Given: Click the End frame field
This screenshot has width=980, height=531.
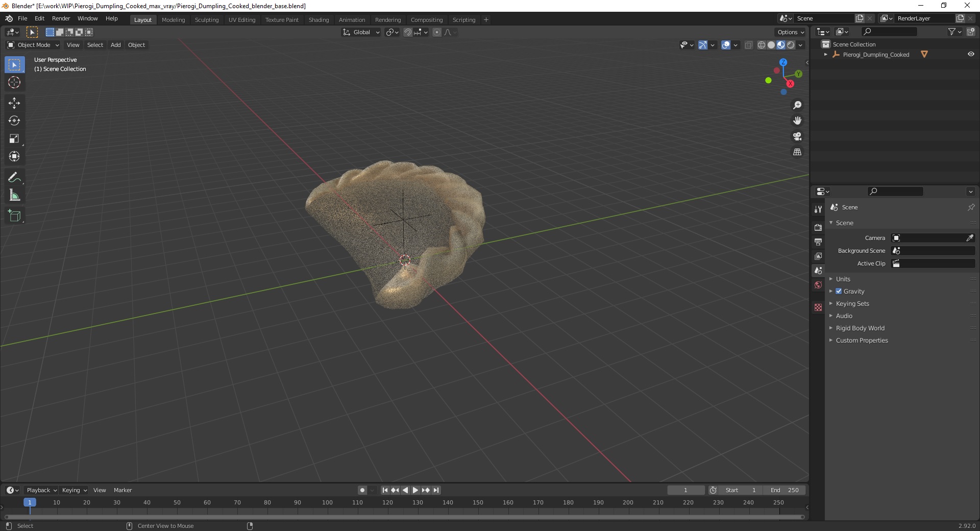Looking at the screenshot, I should [x=785, y=490].
